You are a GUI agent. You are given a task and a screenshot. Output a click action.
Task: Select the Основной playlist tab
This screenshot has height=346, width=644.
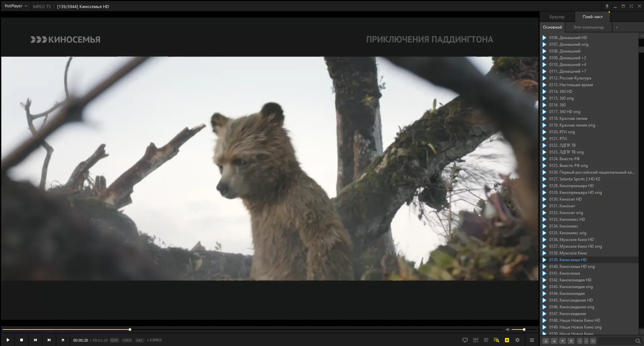coord(552,27)
